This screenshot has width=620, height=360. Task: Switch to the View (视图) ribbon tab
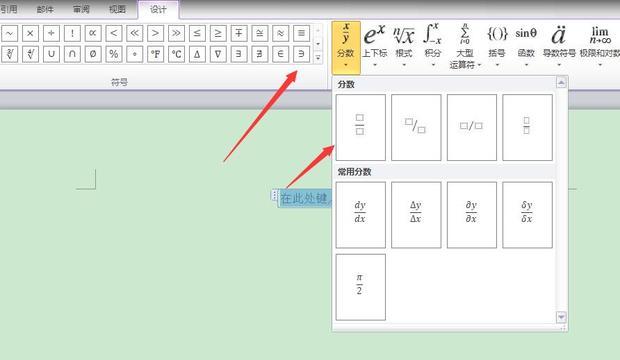click(x=117, y=9)
